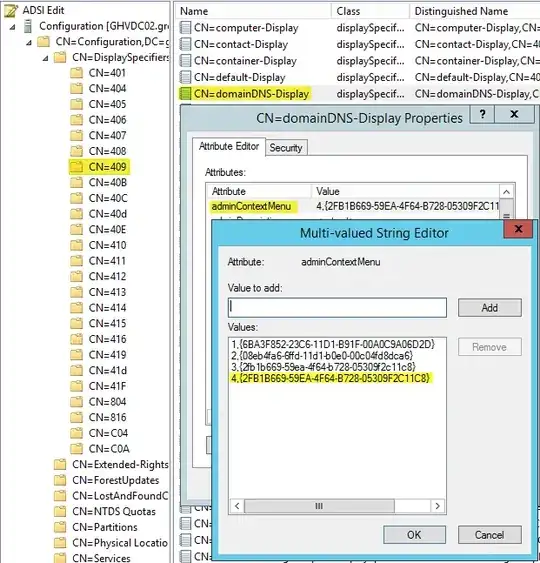The width and height of the screenshot is (540, 563).
Task: Click Cancel in Multi-valued String Editor
Action: coord(490,535)
